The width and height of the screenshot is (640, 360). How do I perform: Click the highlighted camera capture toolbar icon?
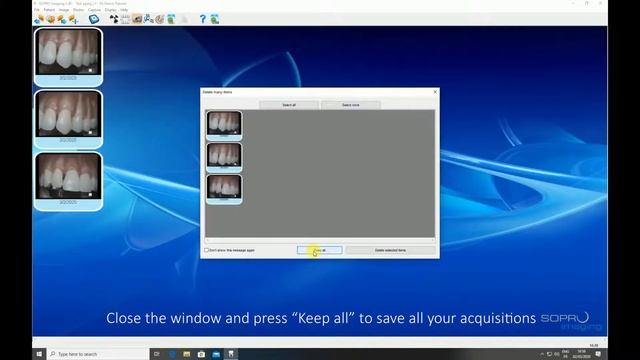click(137, 19)
